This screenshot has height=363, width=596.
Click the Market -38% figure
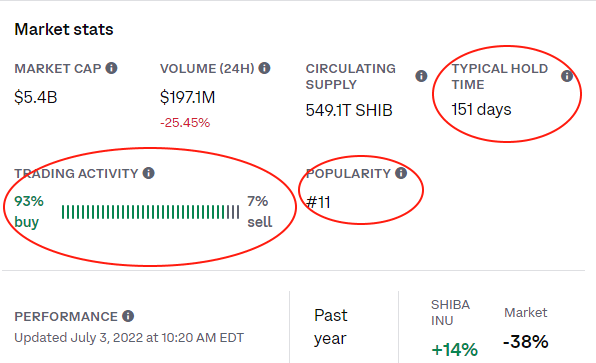[526, 341]
